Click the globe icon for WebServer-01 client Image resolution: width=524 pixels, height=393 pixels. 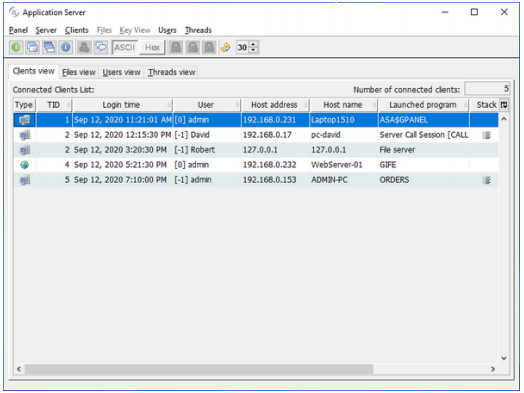coord(24,165)
